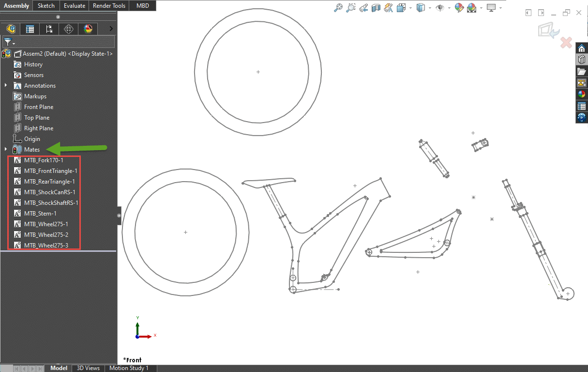Screen dimensions: 588x372
Task: Click the confirmation corner exit sketch icon
Action: pyautogui.click(x=549, y=31)
